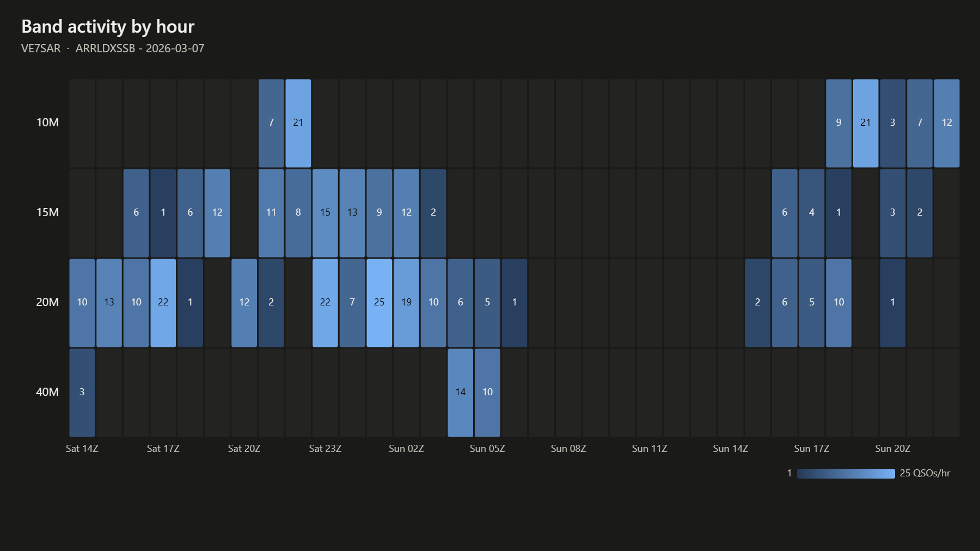This screenshot has width=980, height=551.
Task: Click the Sun 14Z axis label
Action: [x=731, y=449]
